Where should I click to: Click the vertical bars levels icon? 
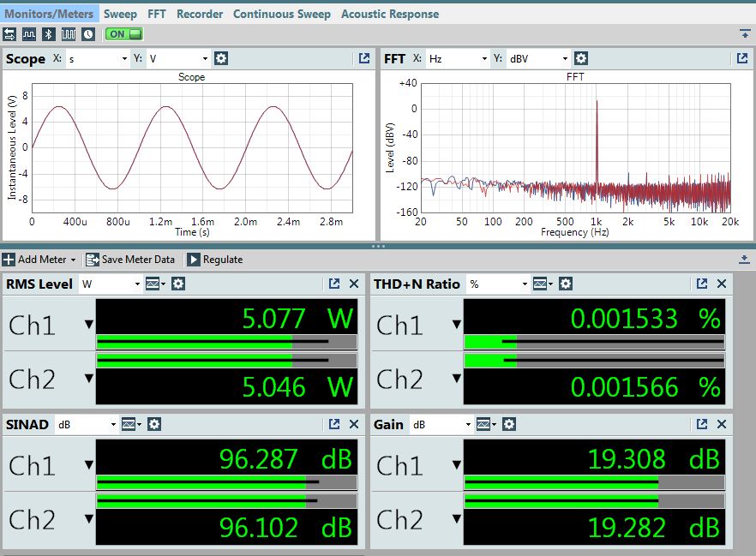tap(68, 34)
